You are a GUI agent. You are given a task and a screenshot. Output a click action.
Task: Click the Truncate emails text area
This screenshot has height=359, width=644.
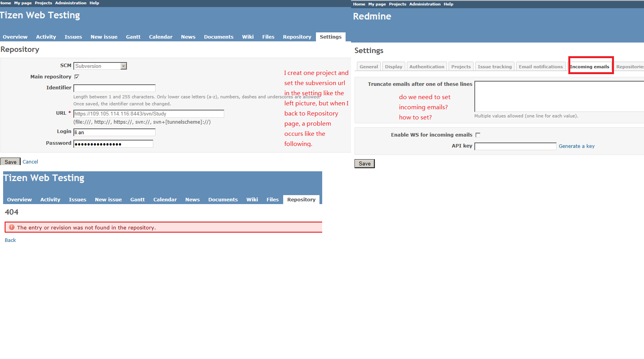(x=559, y=96)
